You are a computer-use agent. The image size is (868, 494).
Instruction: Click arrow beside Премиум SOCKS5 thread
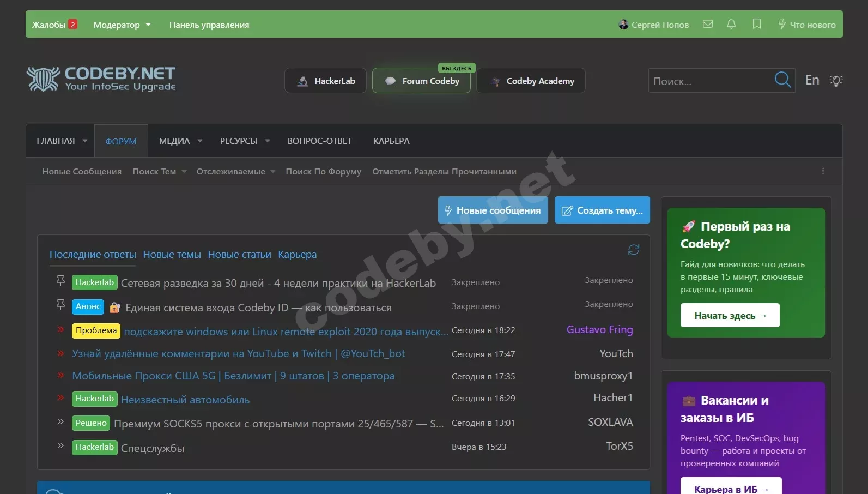(60, 421)
